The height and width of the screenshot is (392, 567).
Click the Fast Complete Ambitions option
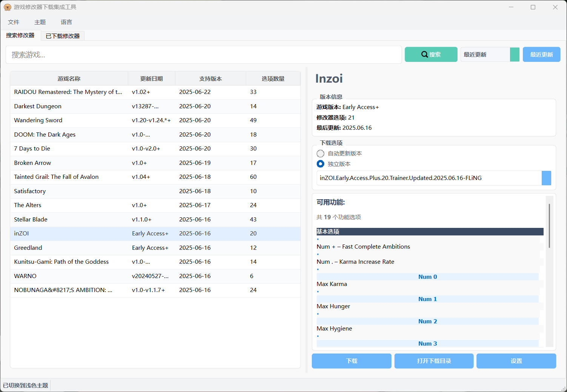pos(363,247)
